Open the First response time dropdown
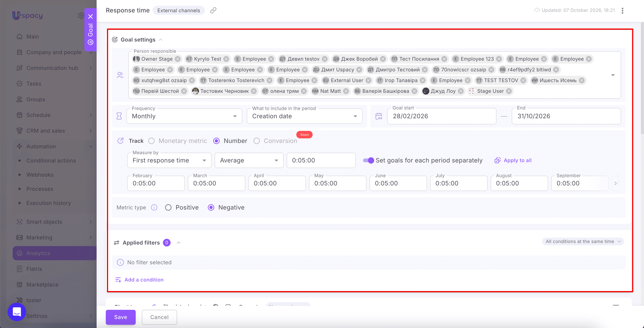 point(169,160)
